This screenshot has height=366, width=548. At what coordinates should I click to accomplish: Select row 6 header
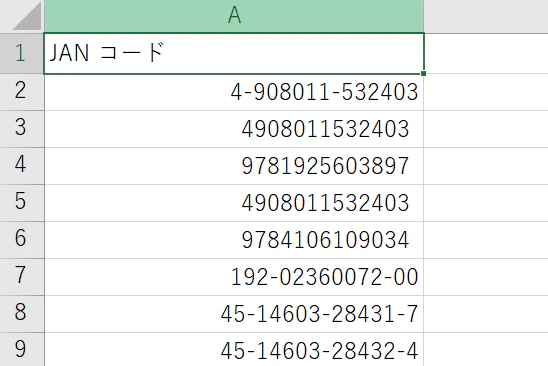coord(22,240)
